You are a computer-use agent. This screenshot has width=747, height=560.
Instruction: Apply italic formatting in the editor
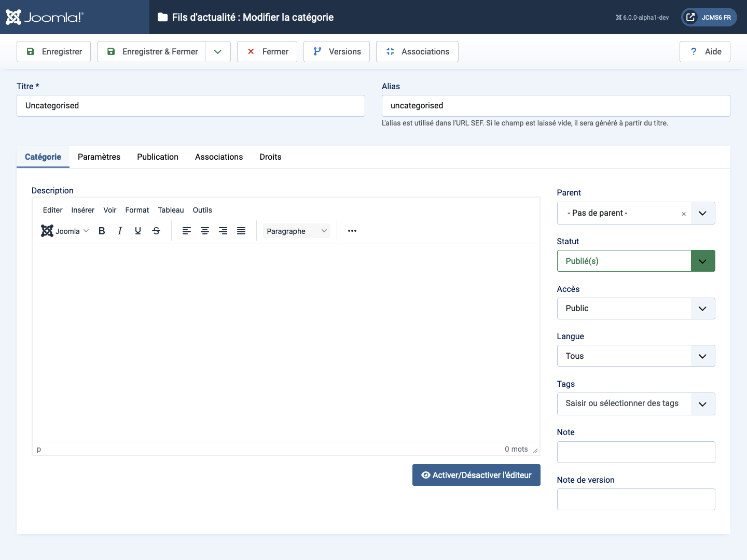point(120,231)
